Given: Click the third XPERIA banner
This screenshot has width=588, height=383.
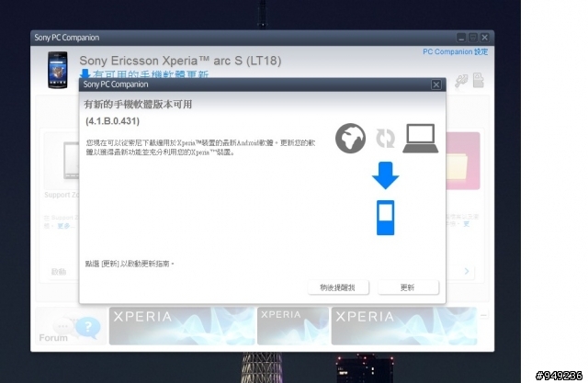Looking at the screenshot, I should point(404,326).
